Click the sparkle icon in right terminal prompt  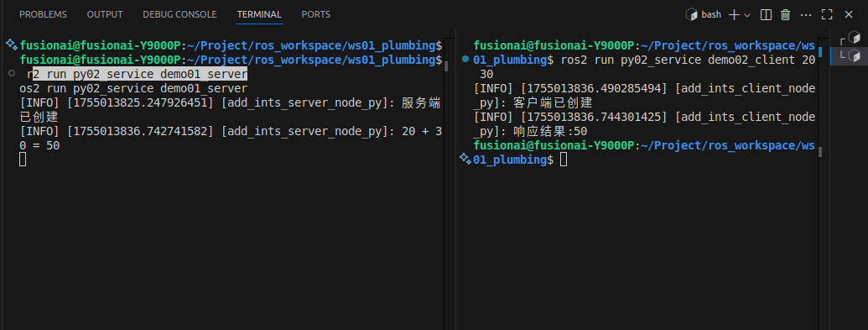pyautogui.click(x=465, y=160)
